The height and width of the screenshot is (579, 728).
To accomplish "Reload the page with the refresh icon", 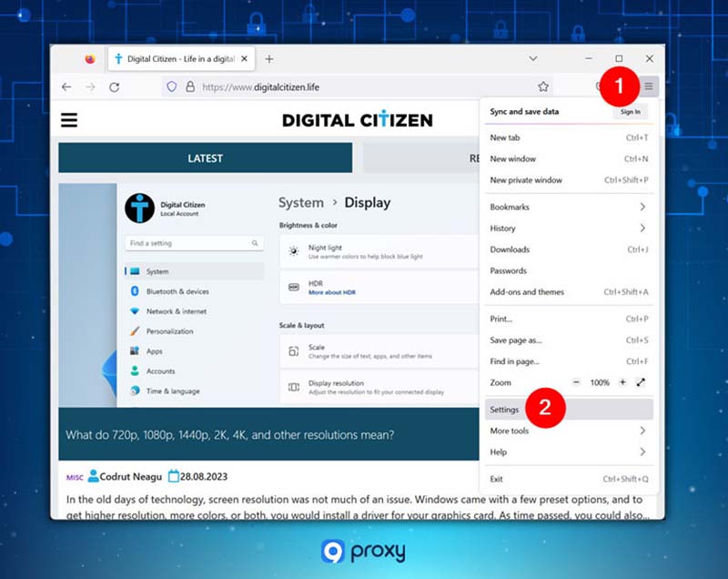I will (115, 86).
